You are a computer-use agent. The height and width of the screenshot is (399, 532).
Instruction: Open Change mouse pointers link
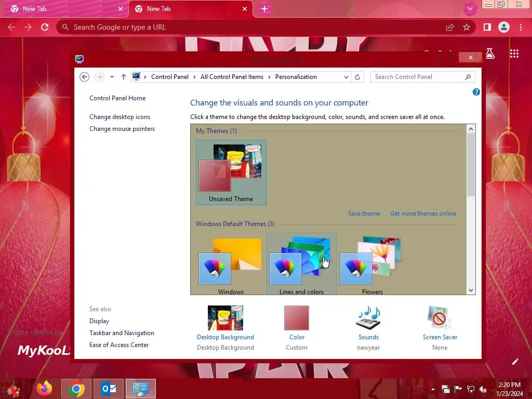[x=122, y=129]
